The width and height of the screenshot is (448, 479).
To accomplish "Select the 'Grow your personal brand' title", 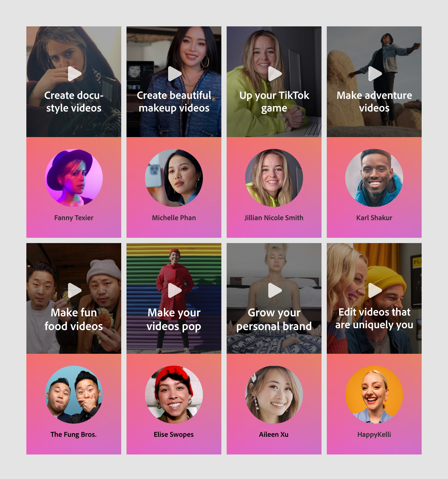I will [x=274, y=319].
